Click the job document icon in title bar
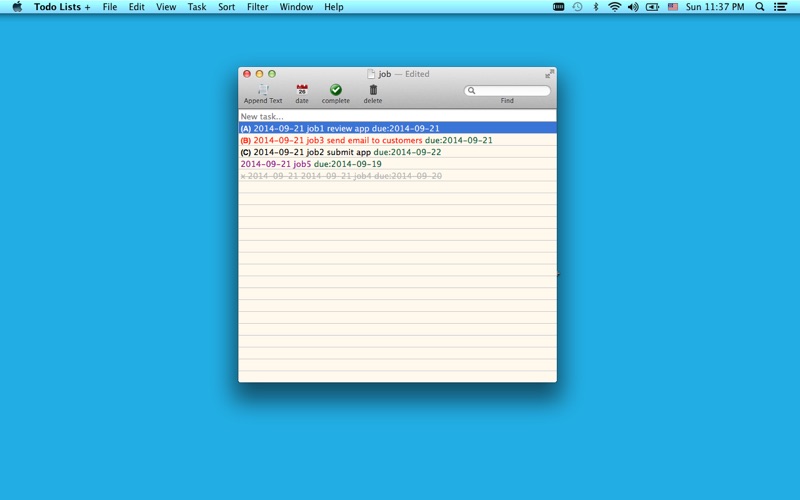Image resolution: width=800 pixels, height=500 pixels. [371, 74]
